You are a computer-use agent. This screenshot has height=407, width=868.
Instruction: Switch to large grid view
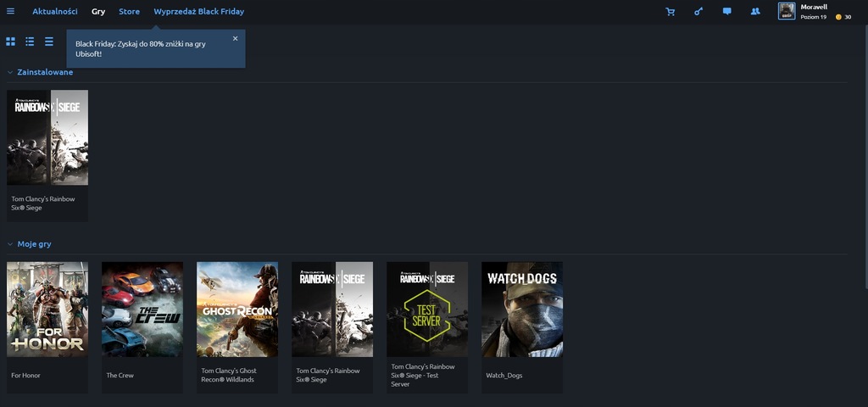[x=10, y=42]
